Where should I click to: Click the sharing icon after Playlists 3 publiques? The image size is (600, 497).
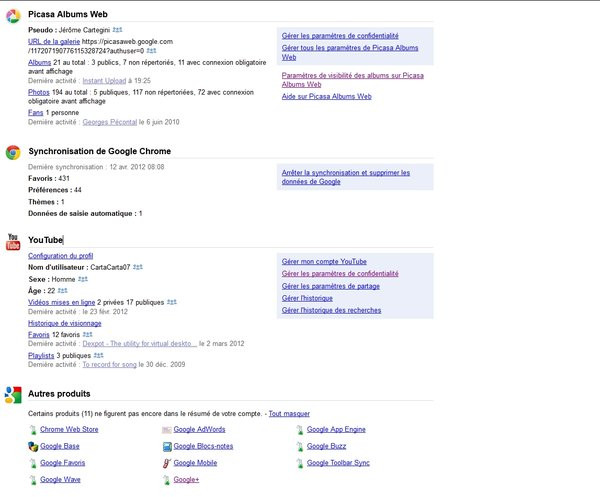[98, 355]
